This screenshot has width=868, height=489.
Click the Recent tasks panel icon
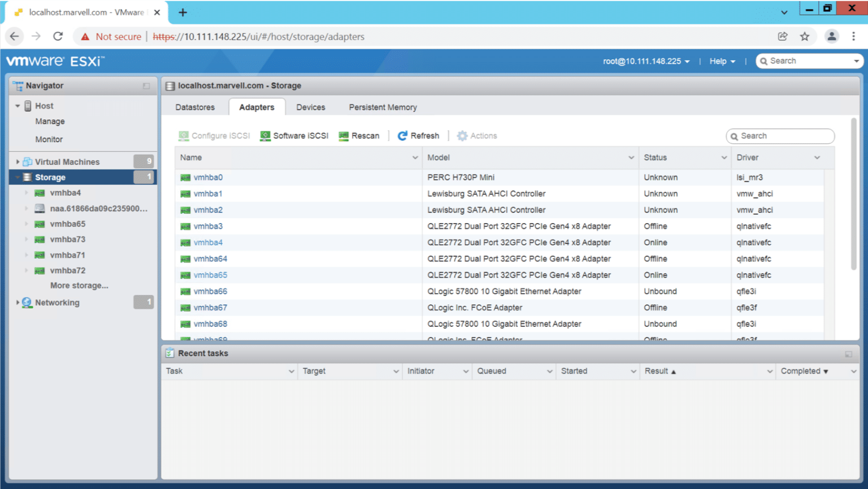tap(170, 353)
